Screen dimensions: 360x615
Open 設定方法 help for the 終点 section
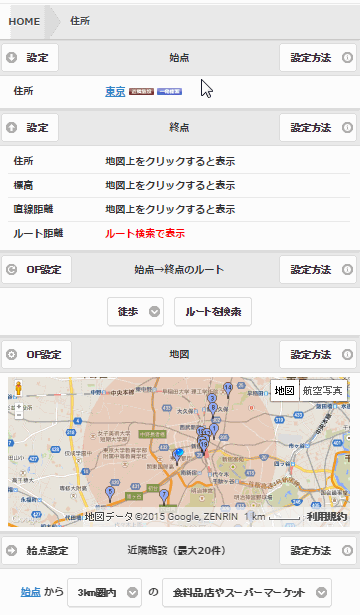[x=318, y=127]
